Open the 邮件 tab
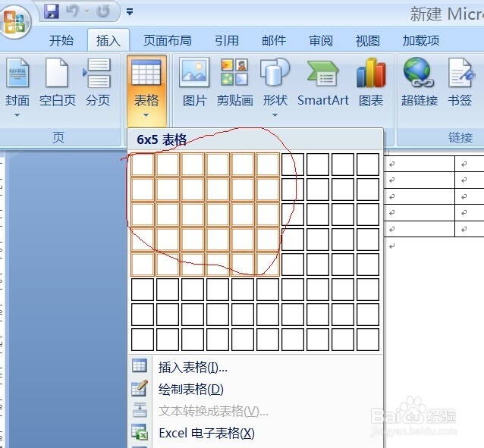Image resolution: width=484 pixels, height=448 pixels. (x=274, y=40)
